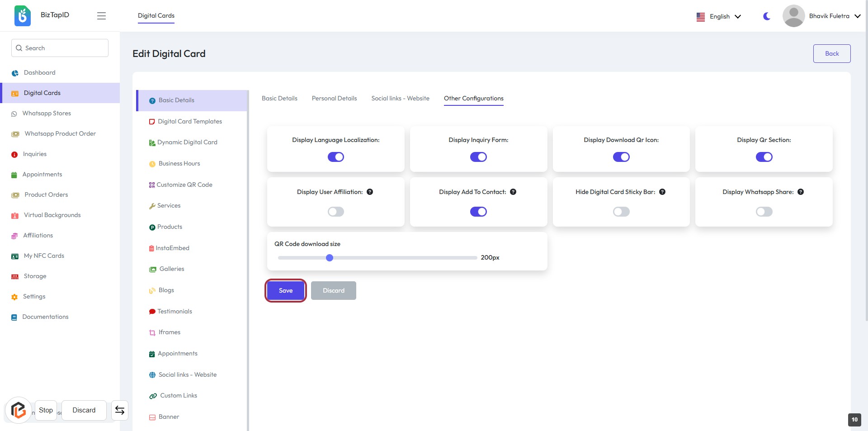Click the sidebar Search field
The image size is (868, 431).
[60, 48]
